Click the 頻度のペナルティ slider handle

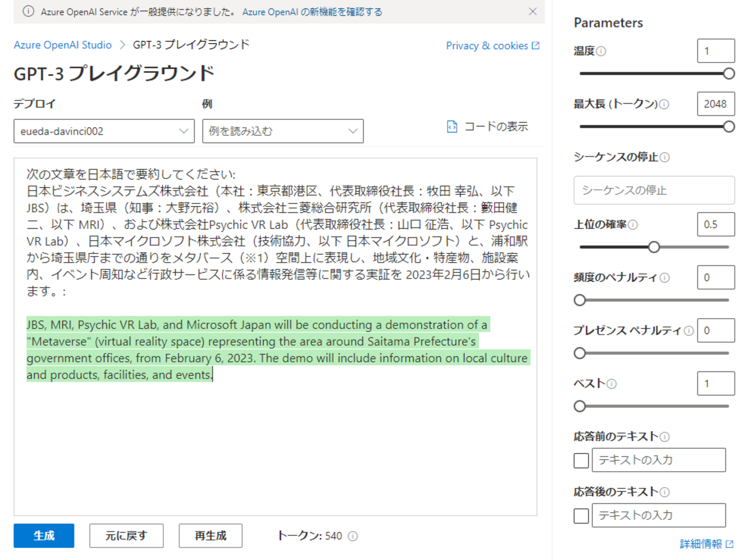point(580,300)
